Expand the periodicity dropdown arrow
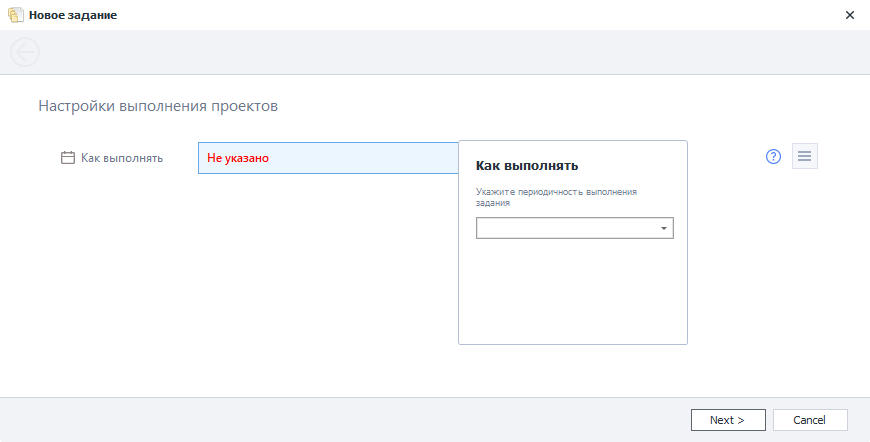The height and width of the screenshot is (442, 870). [664, 229]
